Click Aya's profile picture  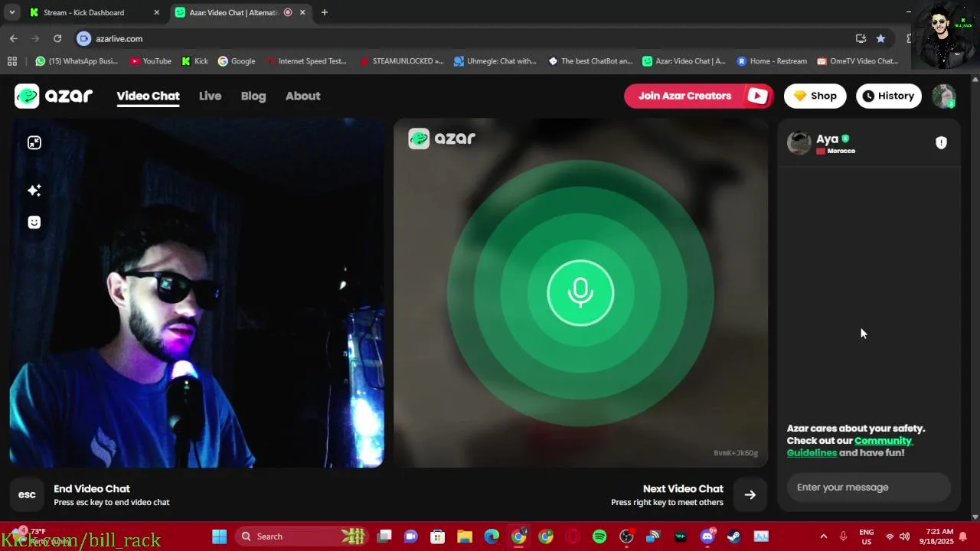tap(799, 142)
